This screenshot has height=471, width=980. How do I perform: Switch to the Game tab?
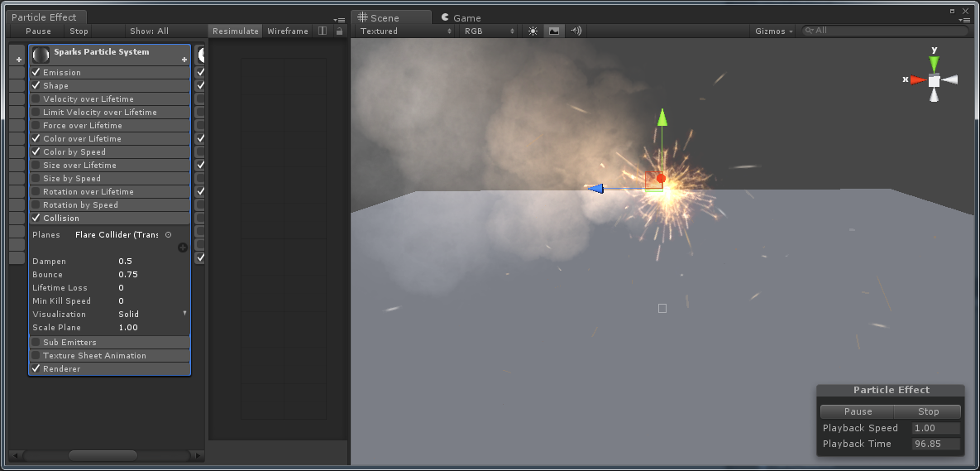coord(461,17)
